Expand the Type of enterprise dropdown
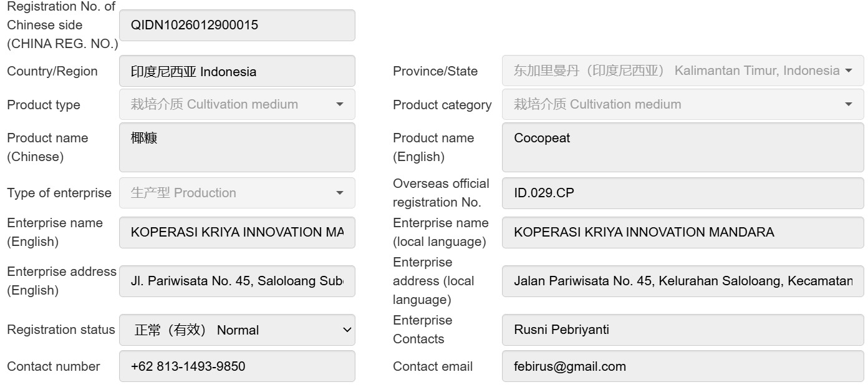This screenshot has height=387, width=868. [x=237, y=193]
